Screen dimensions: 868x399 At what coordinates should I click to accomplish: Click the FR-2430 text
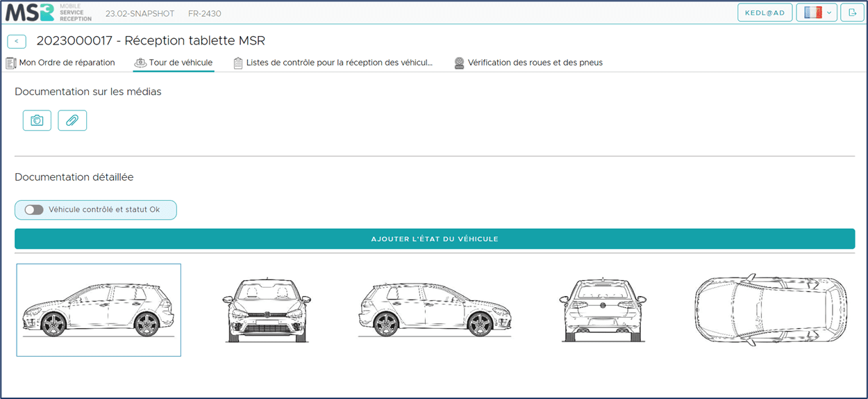(206, 13)
